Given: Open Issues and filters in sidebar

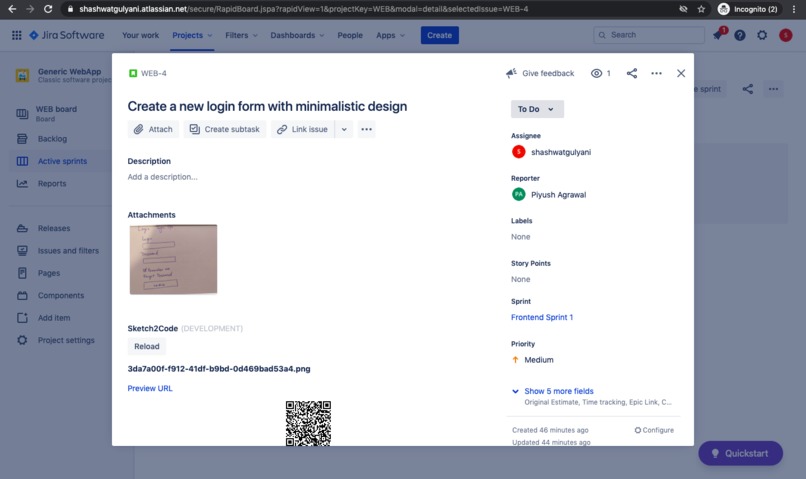Looking at the screenshot, I should point(68,251).
